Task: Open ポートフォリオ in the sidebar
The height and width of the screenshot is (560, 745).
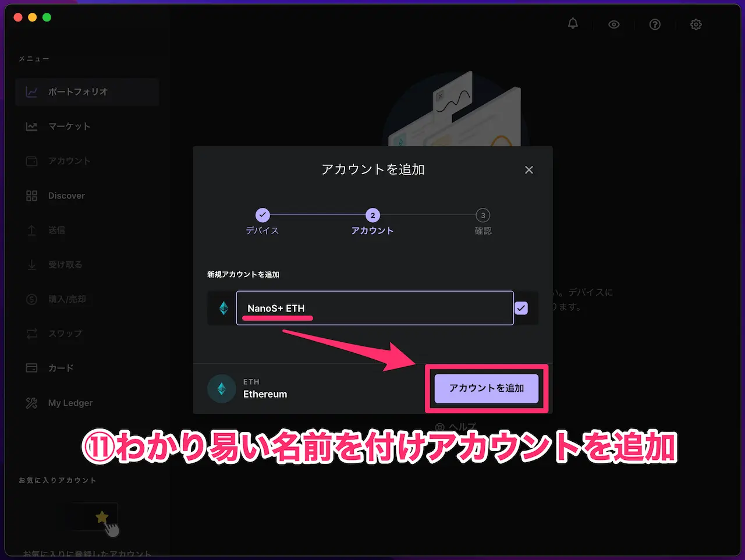Action: pos(87,92)
